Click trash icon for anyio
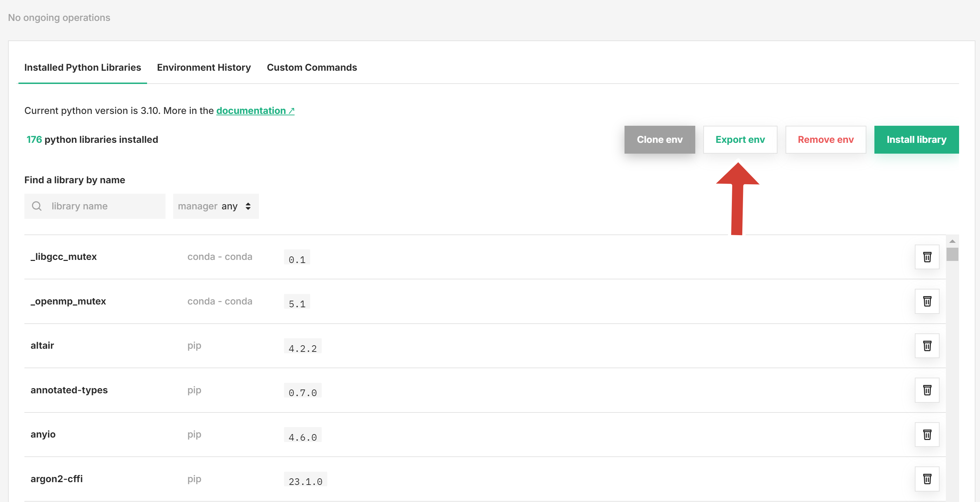Screen dimensions: 980x502 (927, 434)
